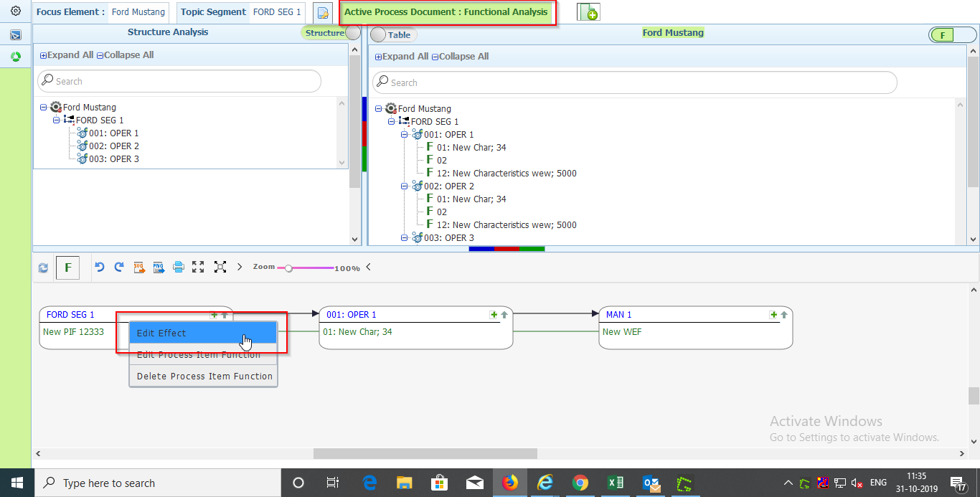This screenshot has height=497, width=980.
Task: Toggle the Structure switch in Structure Analysis
Action: [x=331, y=32]
